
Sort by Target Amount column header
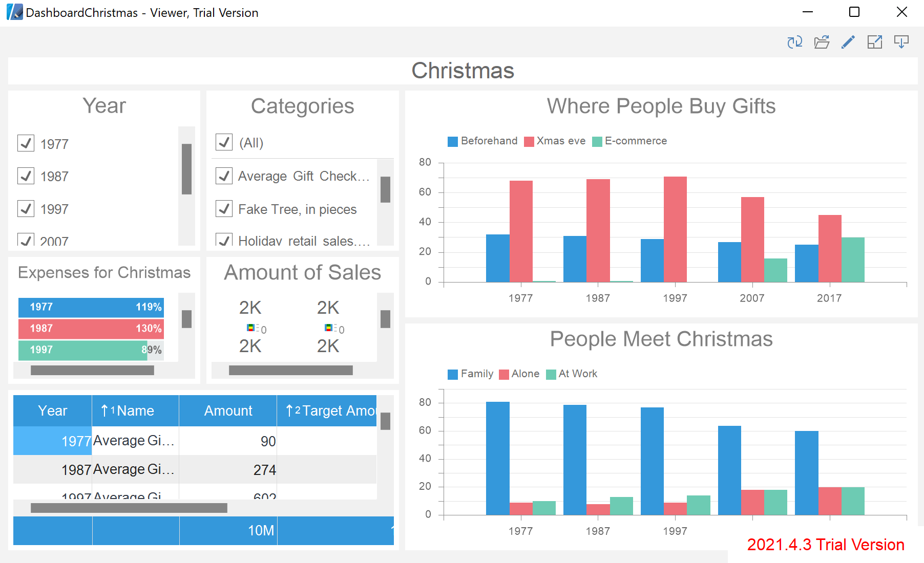[x=327, y=410]
